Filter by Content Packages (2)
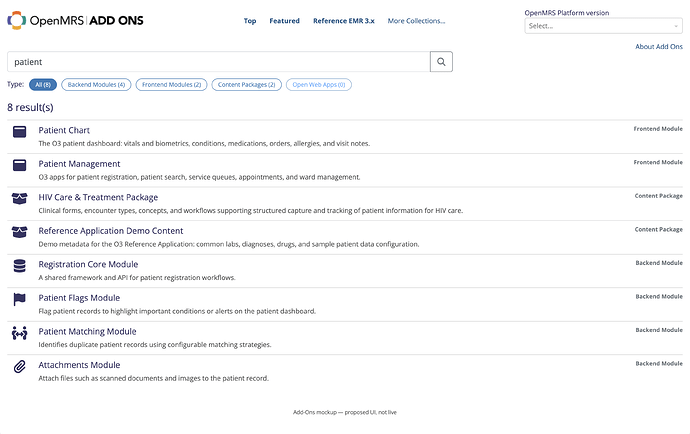Image resolution: width=690 pixels, height=434 pixels. click(246, 85)
